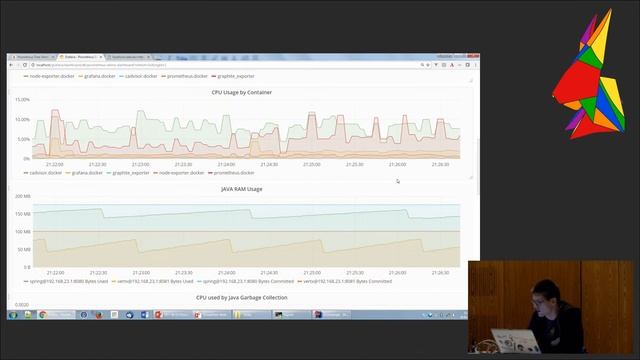Launch Firefox from the taskbar
Image resolution: width=640 pixels, height=360 pixels.
[x=98, y=315]
